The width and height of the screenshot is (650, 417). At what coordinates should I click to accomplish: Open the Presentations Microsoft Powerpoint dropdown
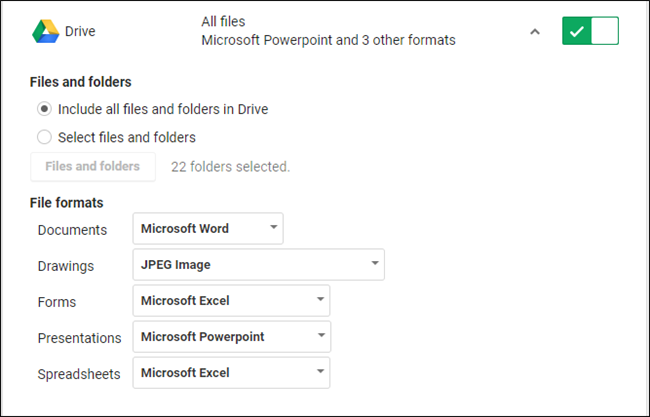click(x=231, y=337)
